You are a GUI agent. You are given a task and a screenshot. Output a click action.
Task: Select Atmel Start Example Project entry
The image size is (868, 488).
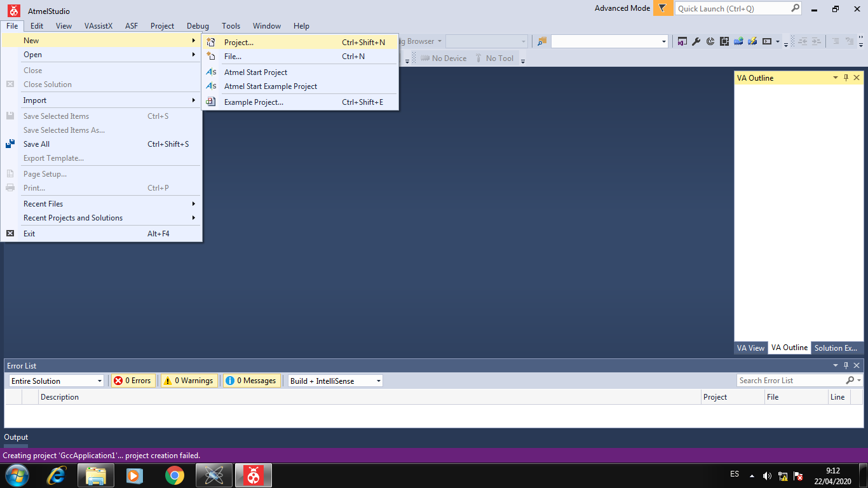(301, 86)
